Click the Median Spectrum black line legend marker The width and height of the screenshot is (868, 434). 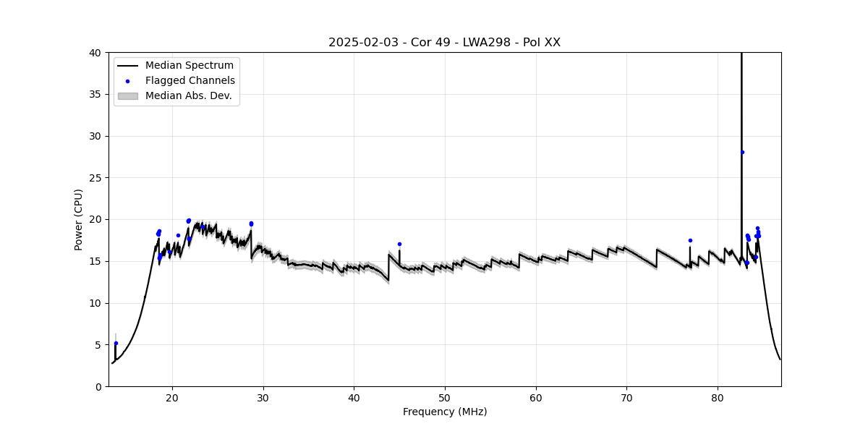[127, 66]
